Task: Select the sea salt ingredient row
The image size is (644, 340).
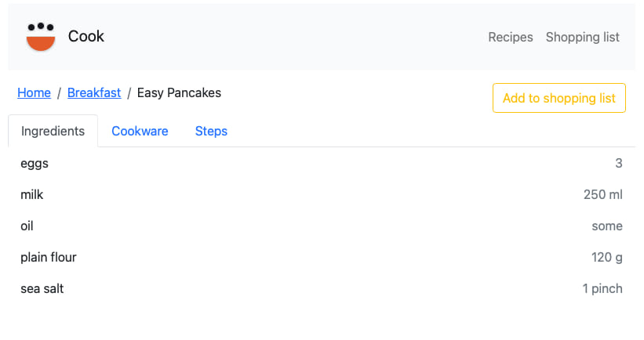Action: tap(322, 289)
